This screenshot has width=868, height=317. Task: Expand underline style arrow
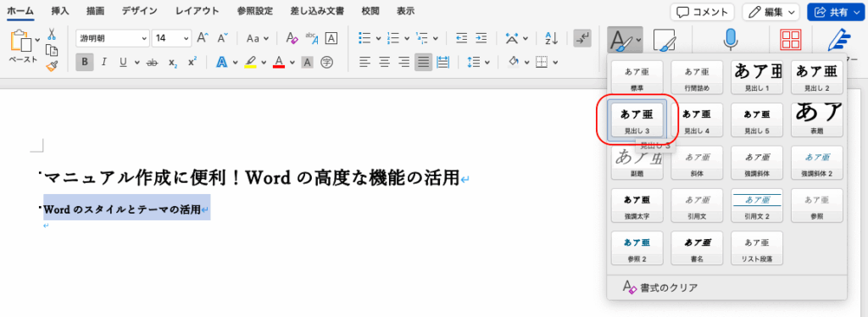136,62
